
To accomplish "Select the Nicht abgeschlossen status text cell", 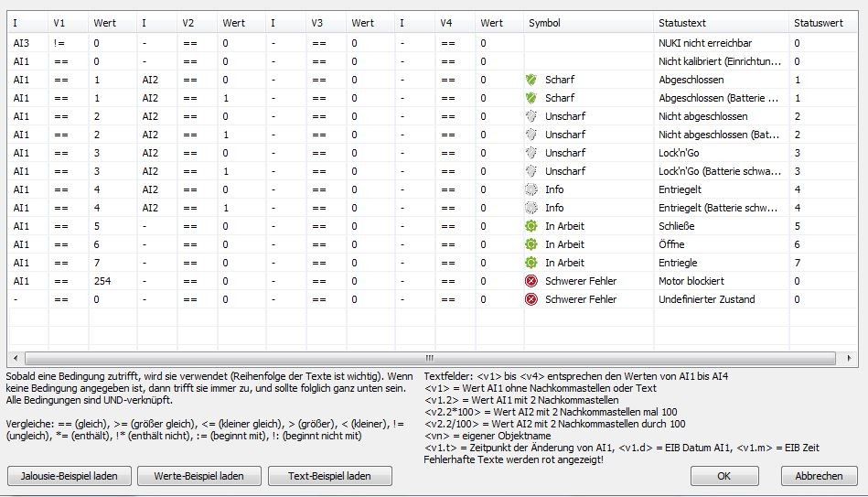I will pos(703,116).
